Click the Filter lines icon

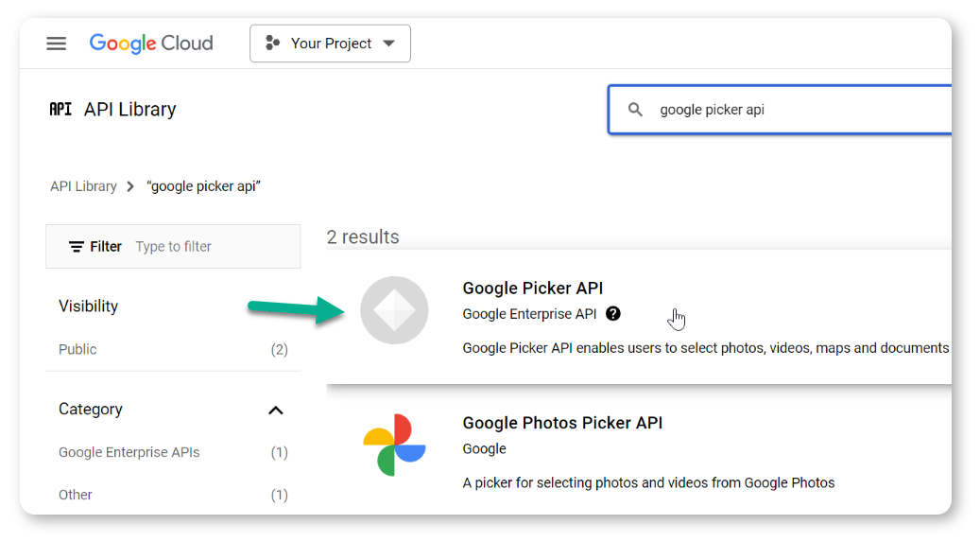click(x=77, y=247)
